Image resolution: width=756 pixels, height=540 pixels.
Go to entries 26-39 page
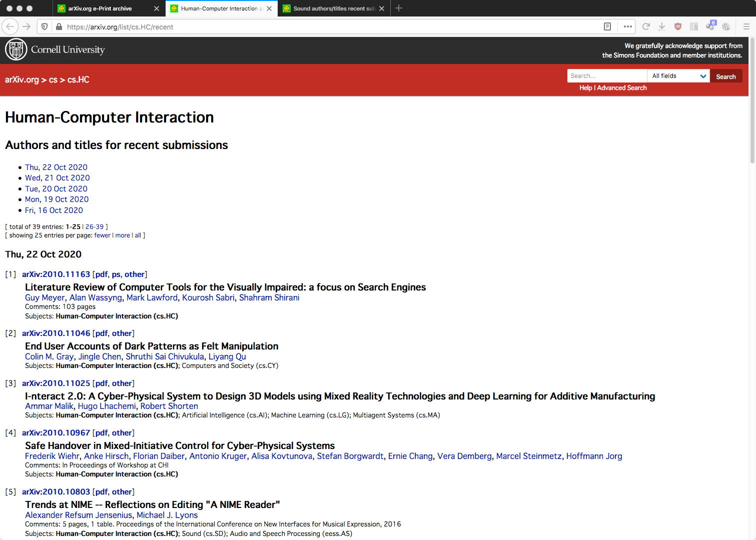coord(95,226)
